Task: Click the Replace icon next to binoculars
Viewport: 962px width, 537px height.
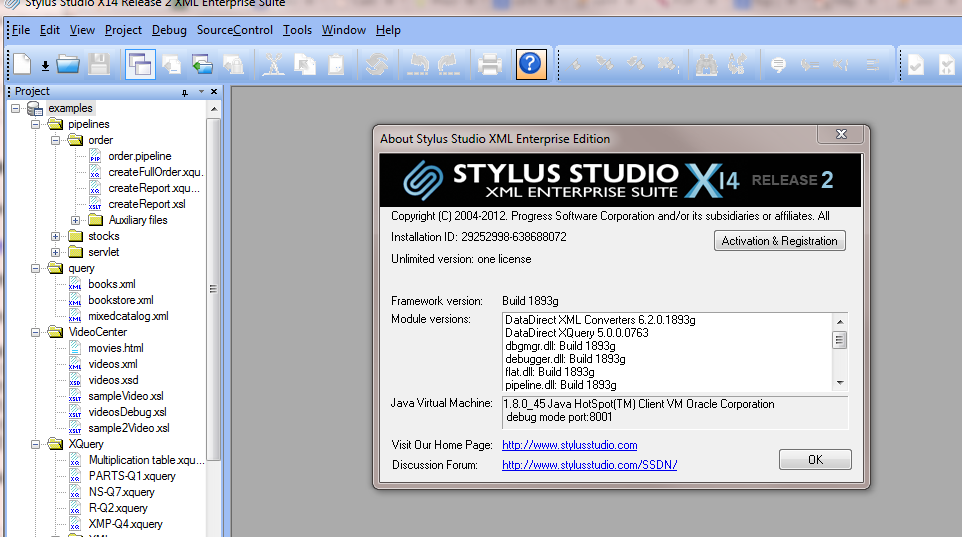Action: pyautogui.click(x=737, y=64)
